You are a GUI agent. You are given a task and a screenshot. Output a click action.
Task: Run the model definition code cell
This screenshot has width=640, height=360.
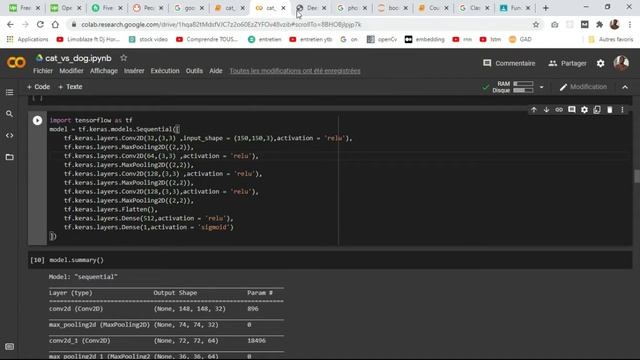[x=37, y=120]
